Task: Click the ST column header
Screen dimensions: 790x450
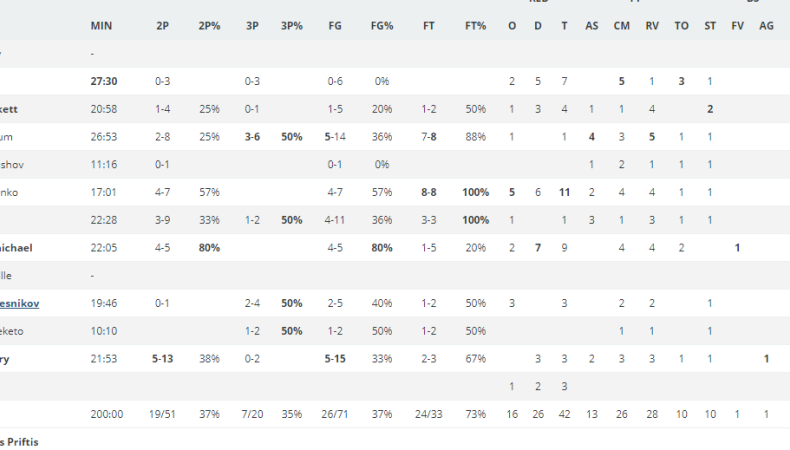Action: (x=710, y=26)
